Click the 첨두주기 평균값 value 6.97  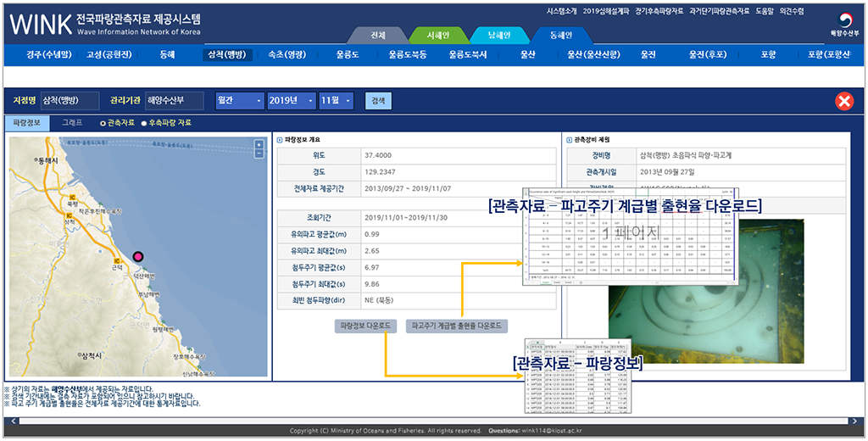coord(372,268)
